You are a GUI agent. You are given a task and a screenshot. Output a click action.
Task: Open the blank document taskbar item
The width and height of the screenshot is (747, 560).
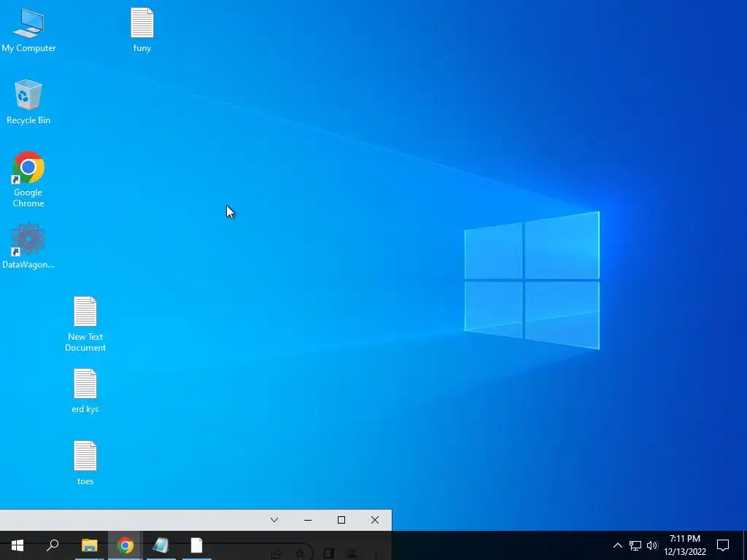coord(196,545)
